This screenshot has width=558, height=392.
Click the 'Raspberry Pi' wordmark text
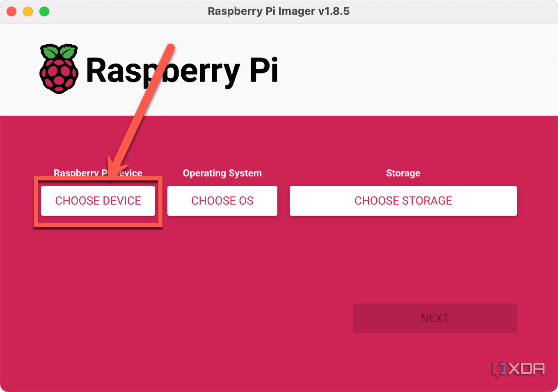coord(182,70)
